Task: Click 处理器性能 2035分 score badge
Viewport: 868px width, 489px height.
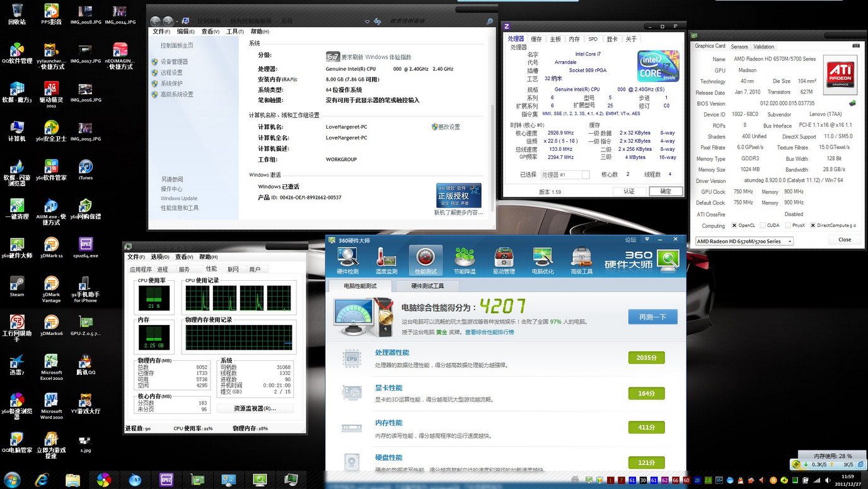Action: point(646,358)
